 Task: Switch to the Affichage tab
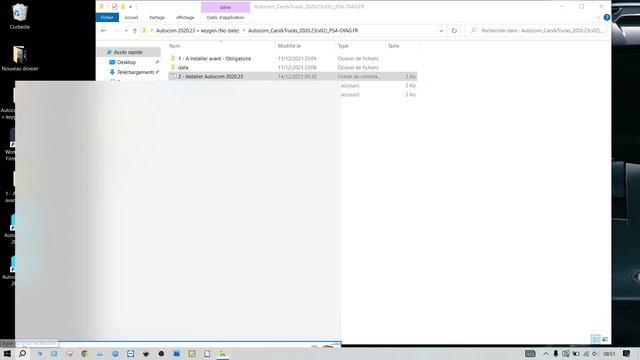point(185,18)
